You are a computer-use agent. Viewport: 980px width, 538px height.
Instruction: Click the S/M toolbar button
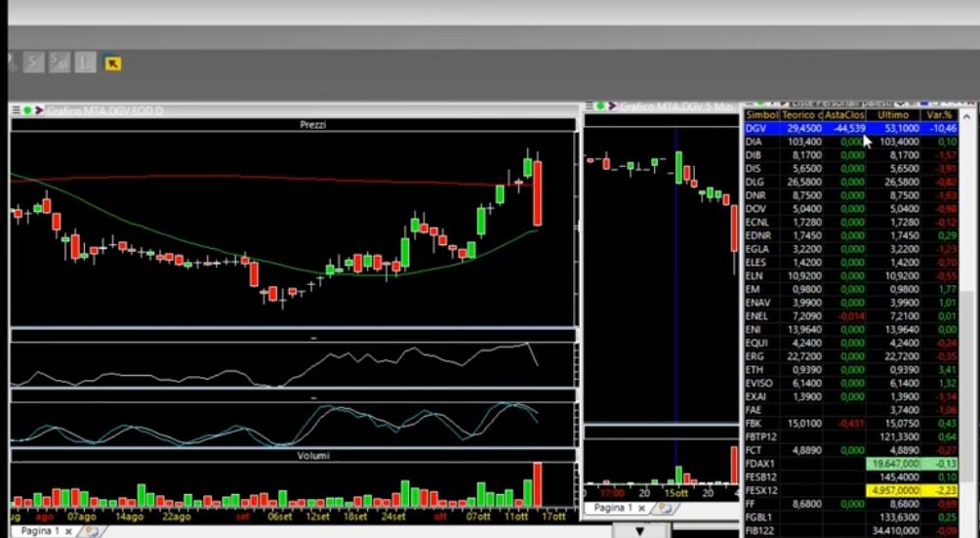59,62
